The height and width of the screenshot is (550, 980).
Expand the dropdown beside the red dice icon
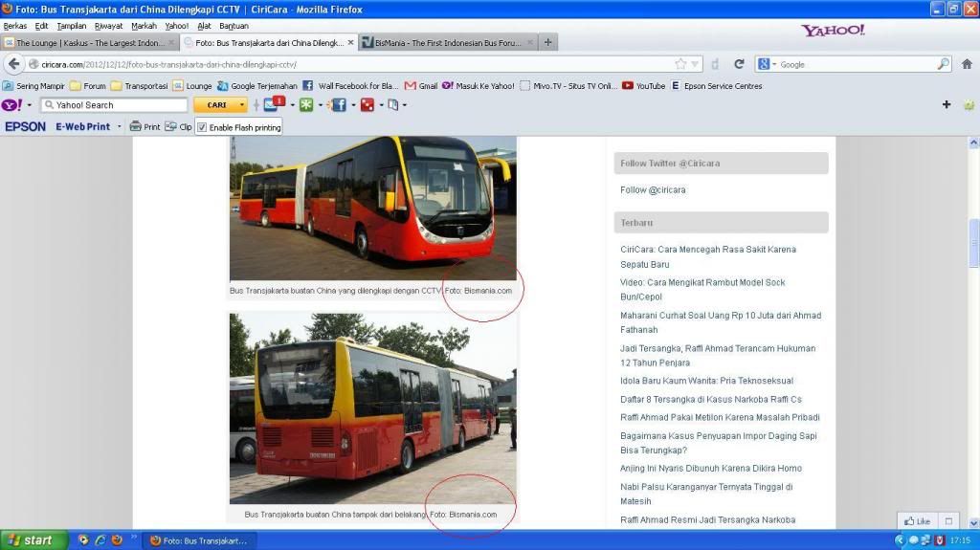[381, 104]
